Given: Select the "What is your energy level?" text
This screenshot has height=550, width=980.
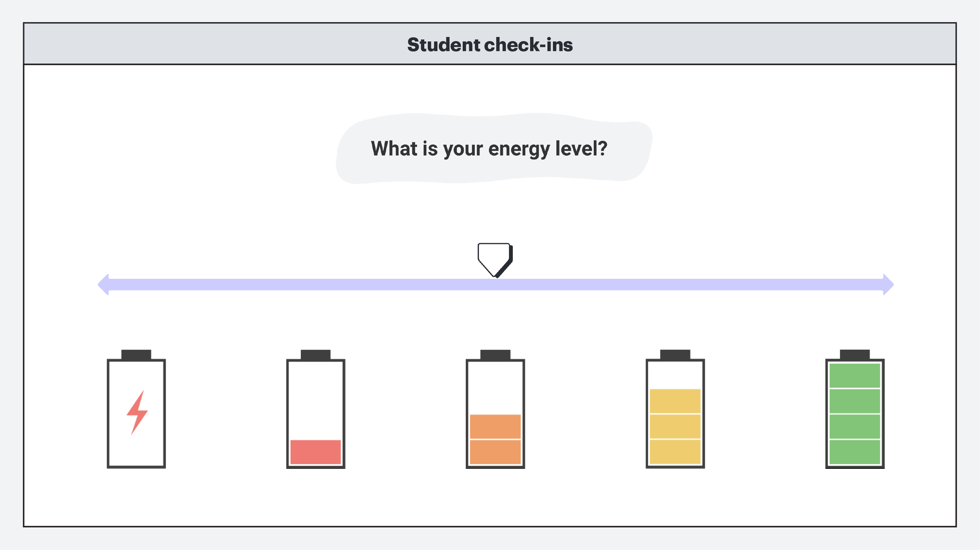Looking at the screenshot, I should [489, 148].
